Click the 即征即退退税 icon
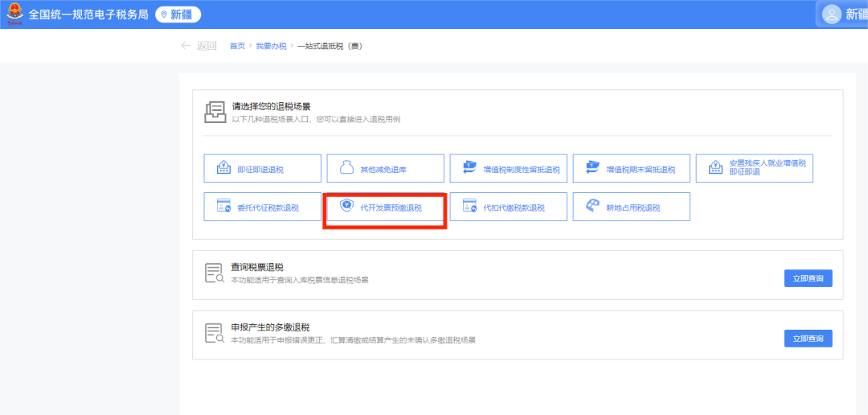This screenshot has width=868, height=415. (223, 168)
